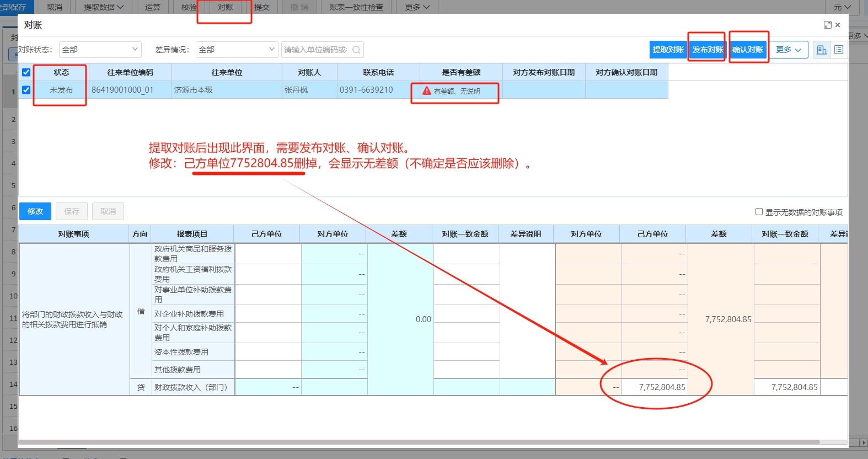Open the 对账状态 dropdown

coord(100,50)
